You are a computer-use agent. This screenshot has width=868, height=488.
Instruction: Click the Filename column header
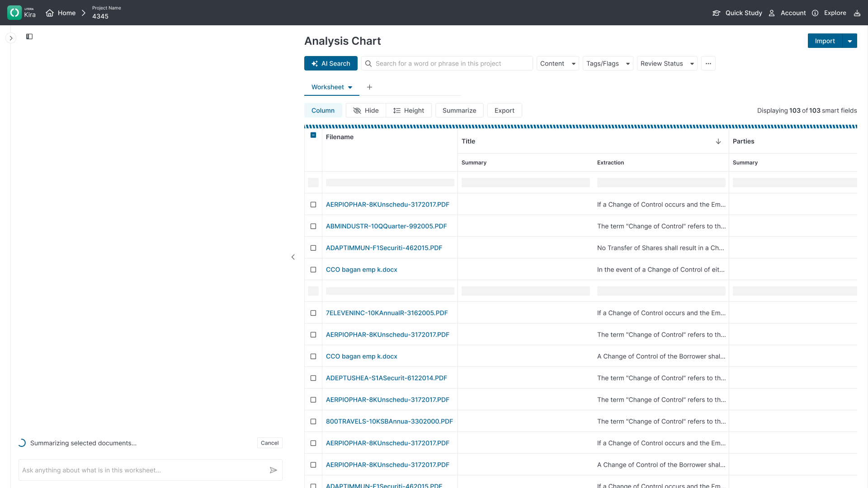point(340,137)
